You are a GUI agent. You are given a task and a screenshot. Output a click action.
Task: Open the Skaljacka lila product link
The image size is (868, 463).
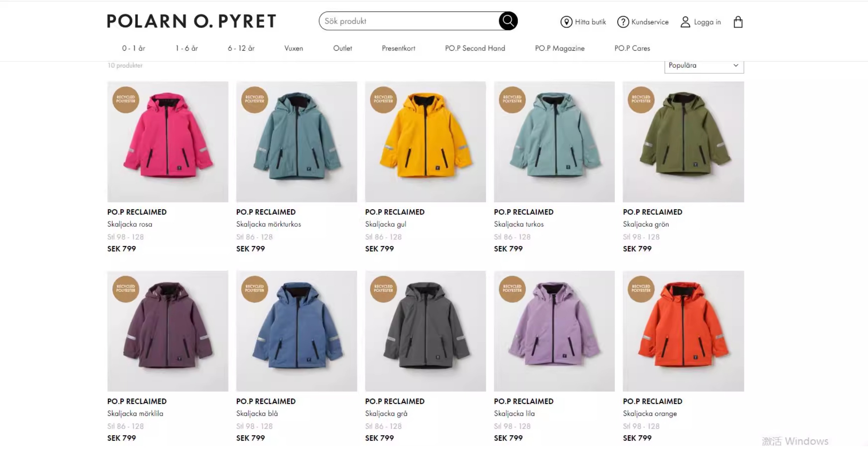click(x=514, y=413)
